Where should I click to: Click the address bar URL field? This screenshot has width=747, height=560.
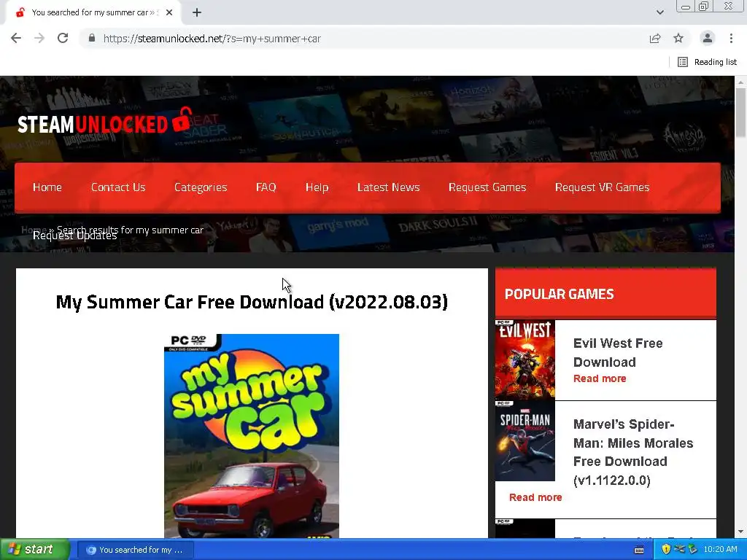[362, 39]
